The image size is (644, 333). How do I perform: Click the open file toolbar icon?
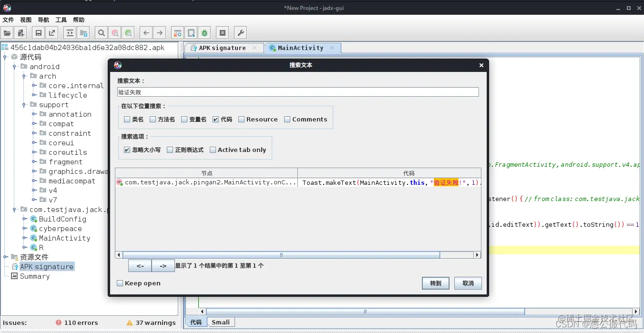point(7,33)
